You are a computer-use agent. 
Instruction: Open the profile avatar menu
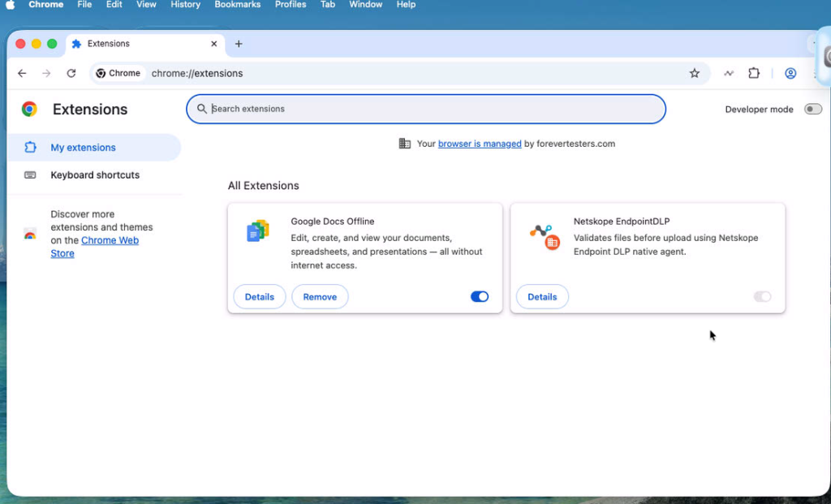click(790, 73)
